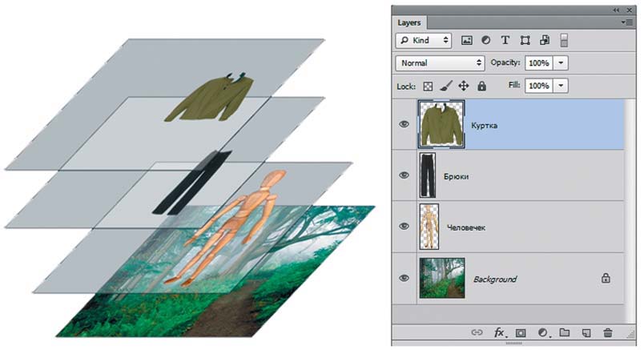The image size is (644, 350).
Task: Create a new group folder icon
Action: pyautogui.click(x=565, y=332)
